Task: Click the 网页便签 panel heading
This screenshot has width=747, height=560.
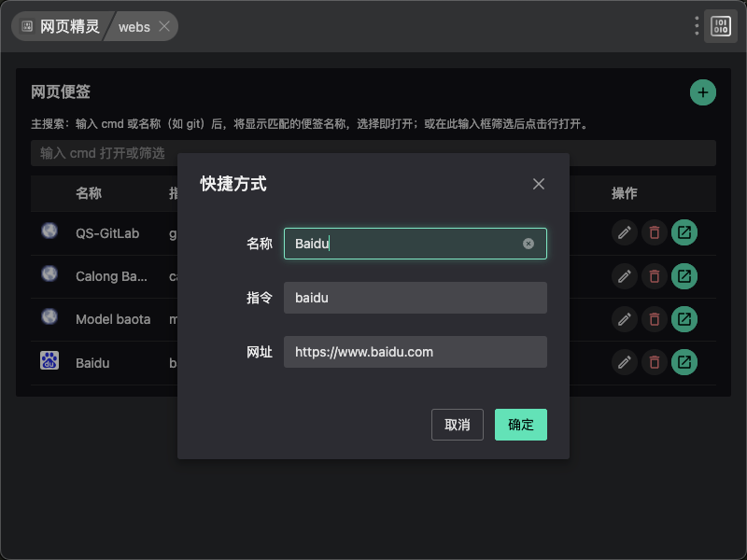Action: [61, 91]
